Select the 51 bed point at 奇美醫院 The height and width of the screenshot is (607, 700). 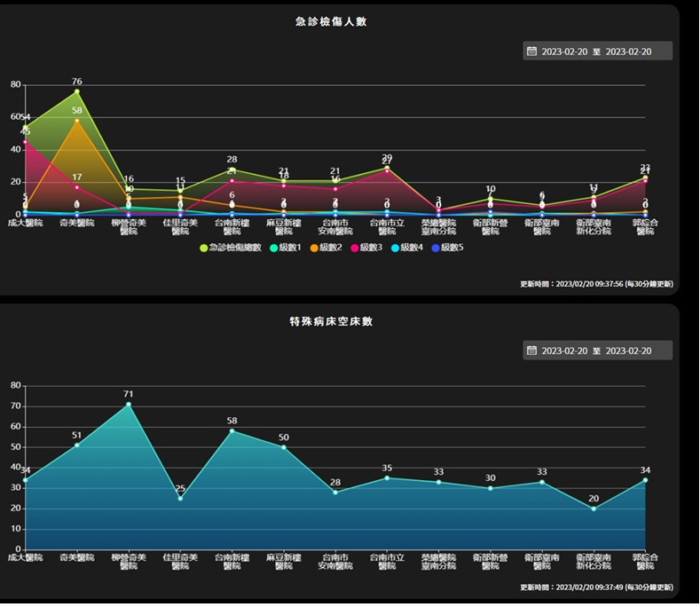[x=77, y=445]
